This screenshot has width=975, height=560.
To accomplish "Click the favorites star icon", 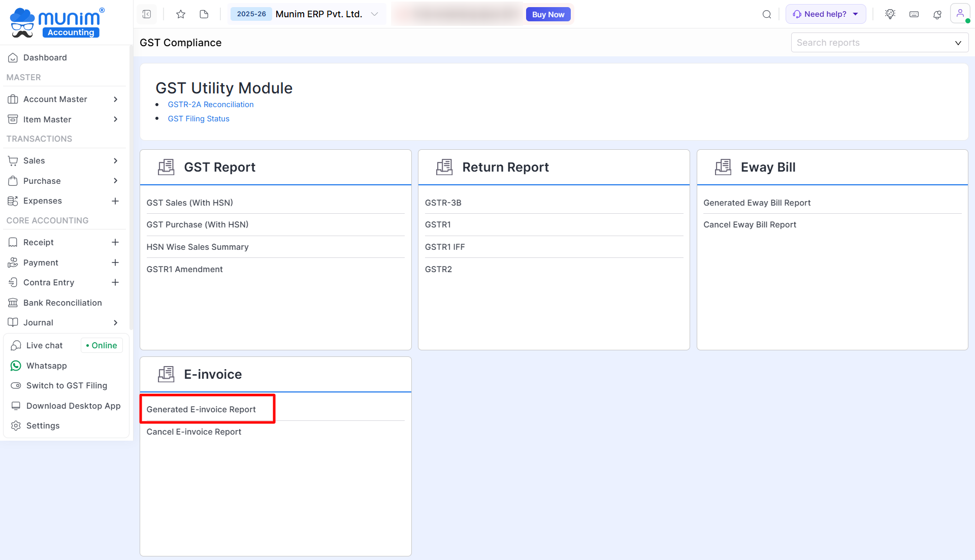I will point(181,14).
